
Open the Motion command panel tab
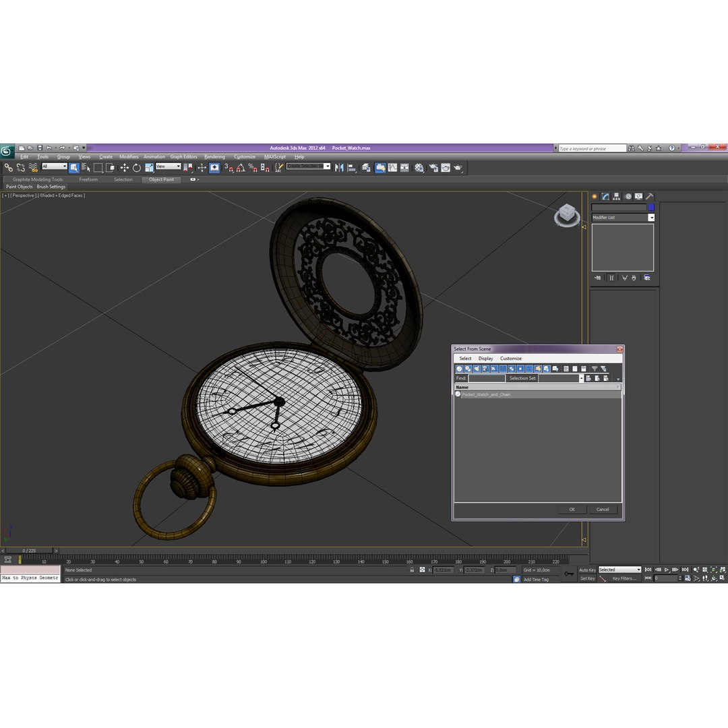point(628,196)
